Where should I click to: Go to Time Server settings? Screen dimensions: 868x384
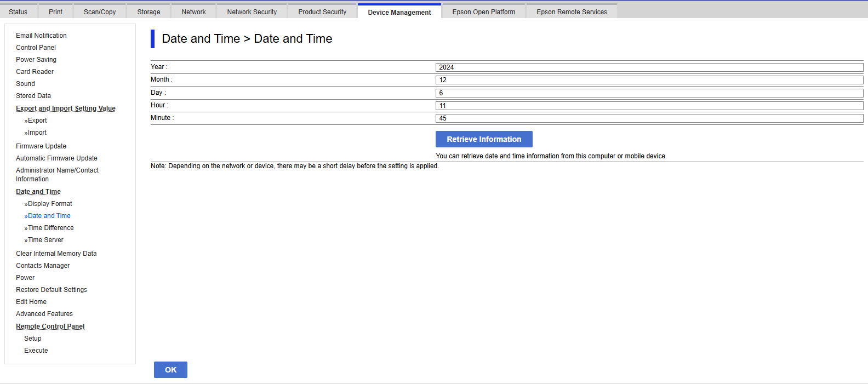tap(45, 240)
